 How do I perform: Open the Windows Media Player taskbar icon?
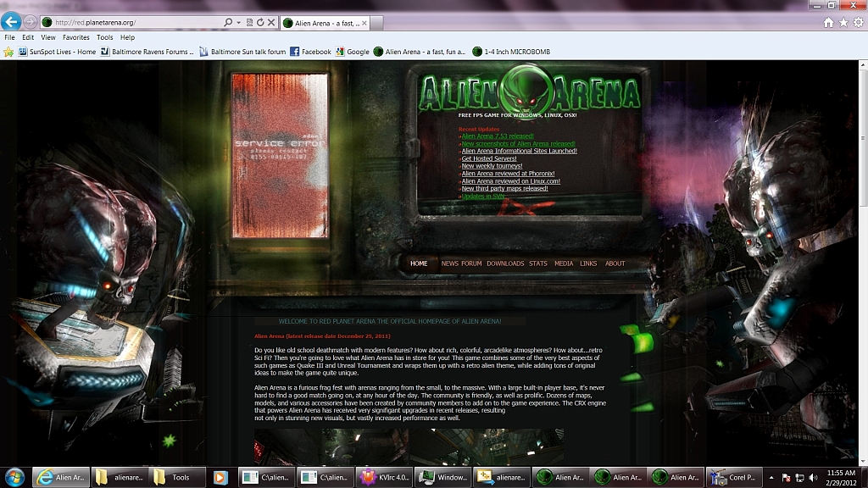pyautogui.click(x=220, y=478)
